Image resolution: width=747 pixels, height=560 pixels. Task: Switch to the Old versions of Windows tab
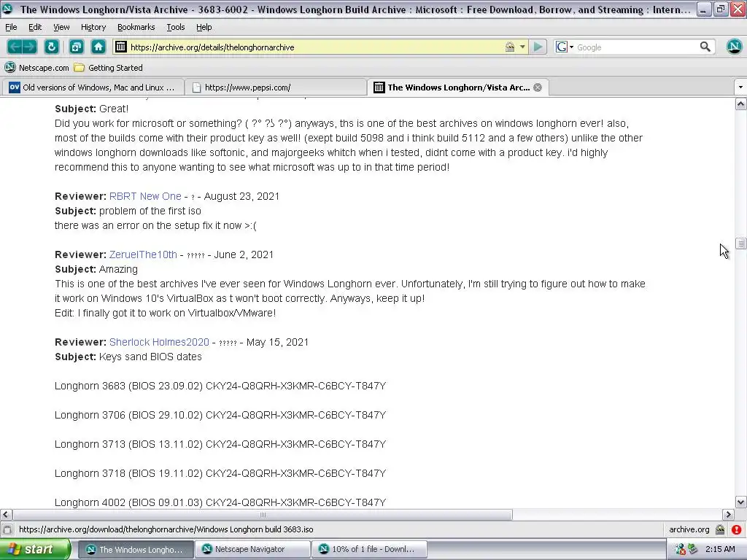93,87
